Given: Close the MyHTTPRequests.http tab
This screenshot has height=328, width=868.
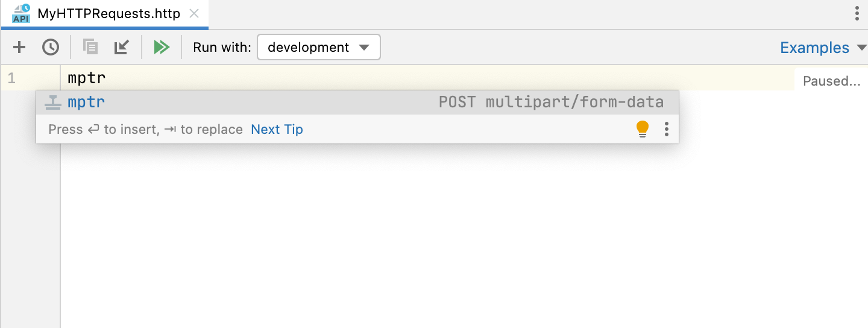Looking at the screenshot, I should point(194,14).
